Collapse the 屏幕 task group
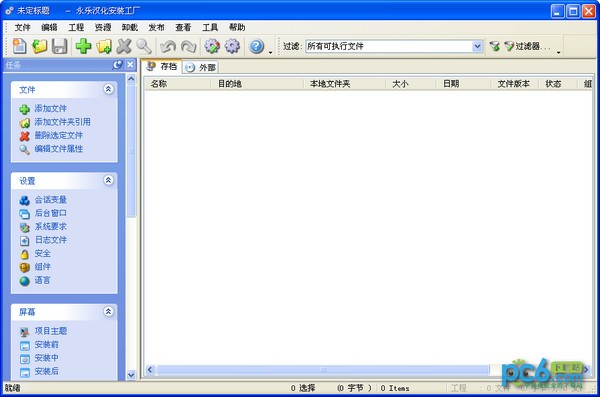This screenshot has height=397, width=600. (x=108, y=311)
